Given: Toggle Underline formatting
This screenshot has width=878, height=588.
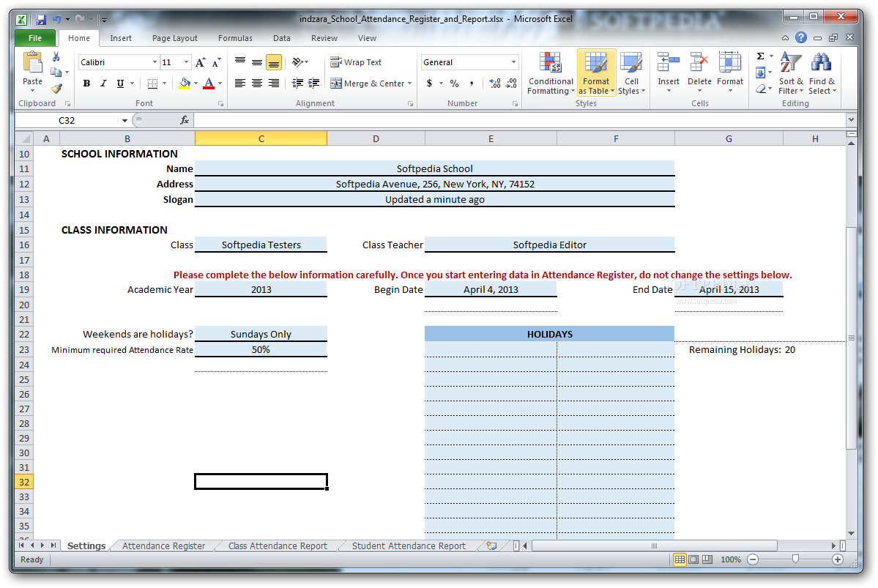Looking at the screenshot, I should [x=120, y=83].
